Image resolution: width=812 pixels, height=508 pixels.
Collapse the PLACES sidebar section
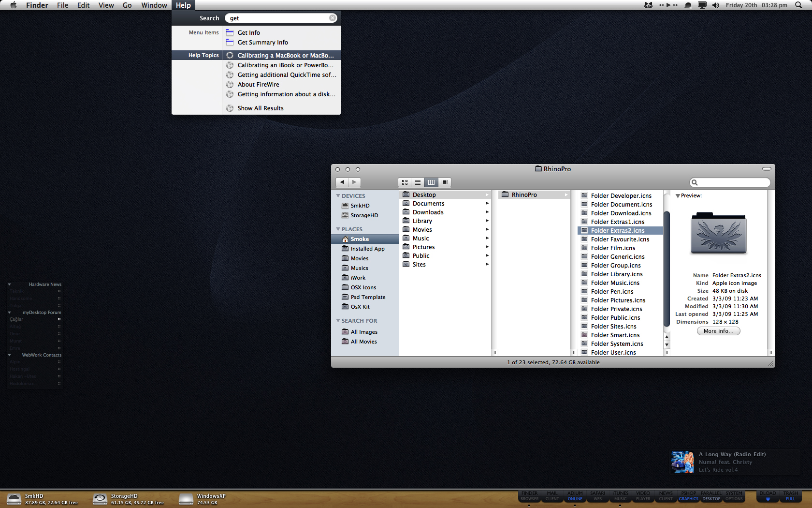(x=338, y=229)
